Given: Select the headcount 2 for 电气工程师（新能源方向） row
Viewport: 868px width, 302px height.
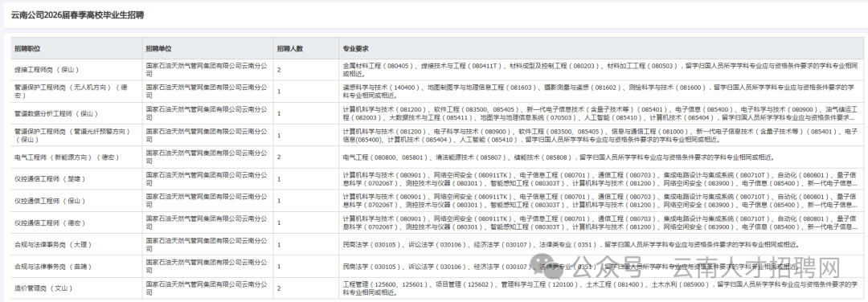Looking at the screenshot, I should (279, 157).
